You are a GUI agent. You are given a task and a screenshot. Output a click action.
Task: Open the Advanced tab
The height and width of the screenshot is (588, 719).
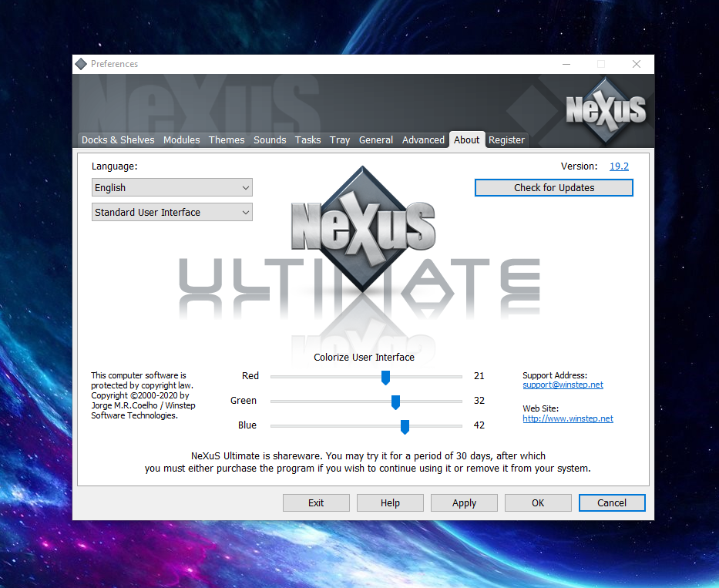tap(423, 139)
